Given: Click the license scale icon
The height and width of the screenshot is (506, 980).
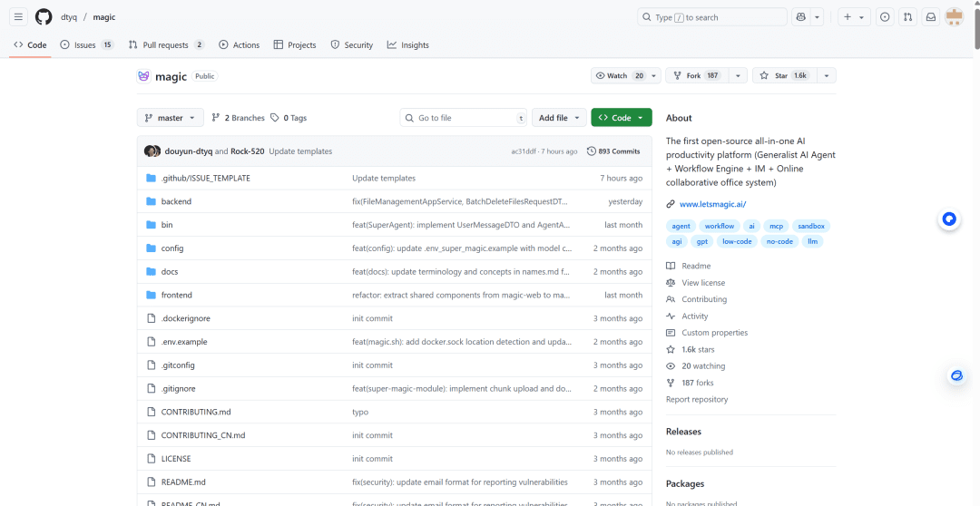Looking at the screenshot, I should tap(671, 283).
